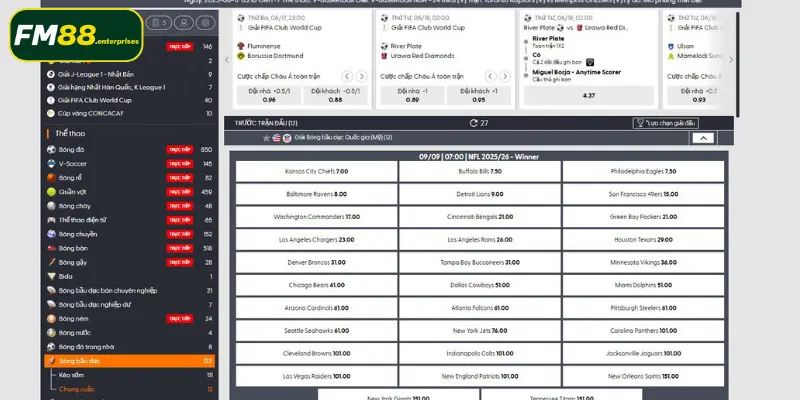Open the bet slip icon showing 5
Image resolution: width=800 pixels, height=400 pixels.
pos(159,23)
